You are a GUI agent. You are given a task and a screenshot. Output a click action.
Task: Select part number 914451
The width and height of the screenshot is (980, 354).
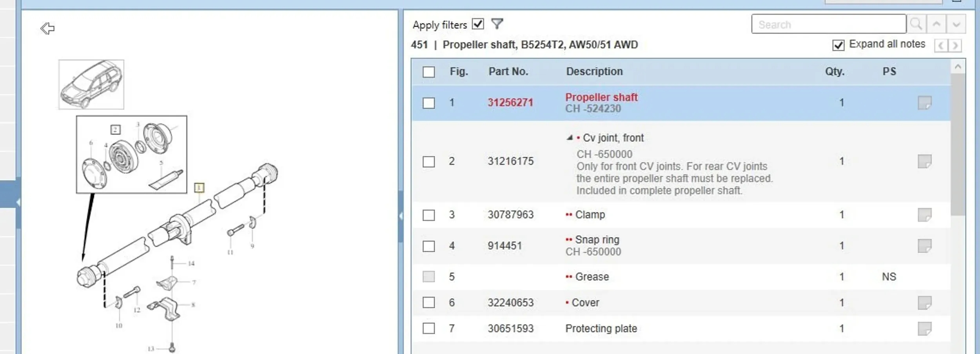click(505, 246)
